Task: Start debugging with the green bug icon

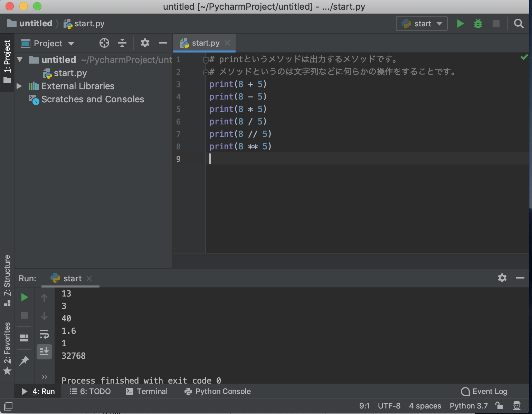Action: pos(478,23)
